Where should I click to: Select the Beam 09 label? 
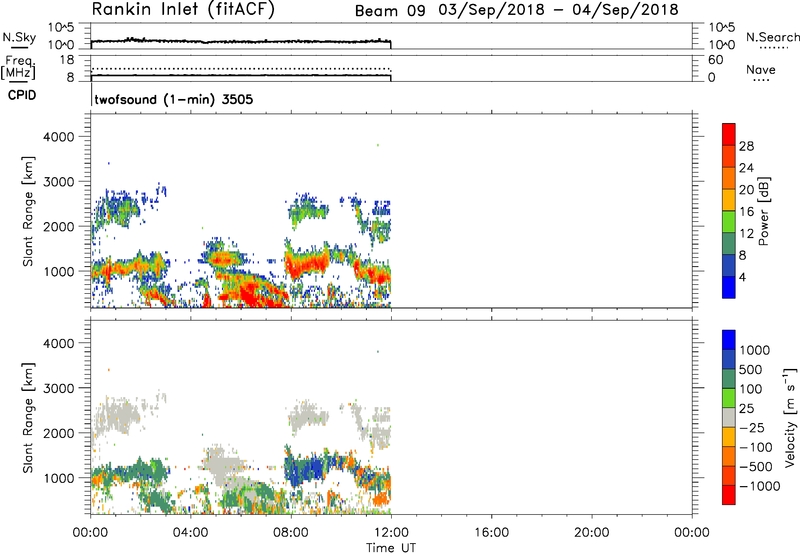[x=390, y=10]
